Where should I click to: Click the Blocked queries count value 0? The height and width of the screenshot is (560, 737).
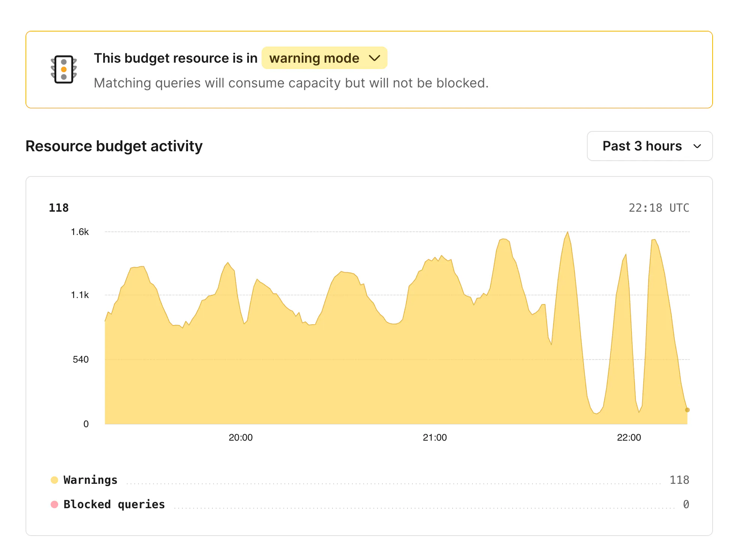point(686,504)
